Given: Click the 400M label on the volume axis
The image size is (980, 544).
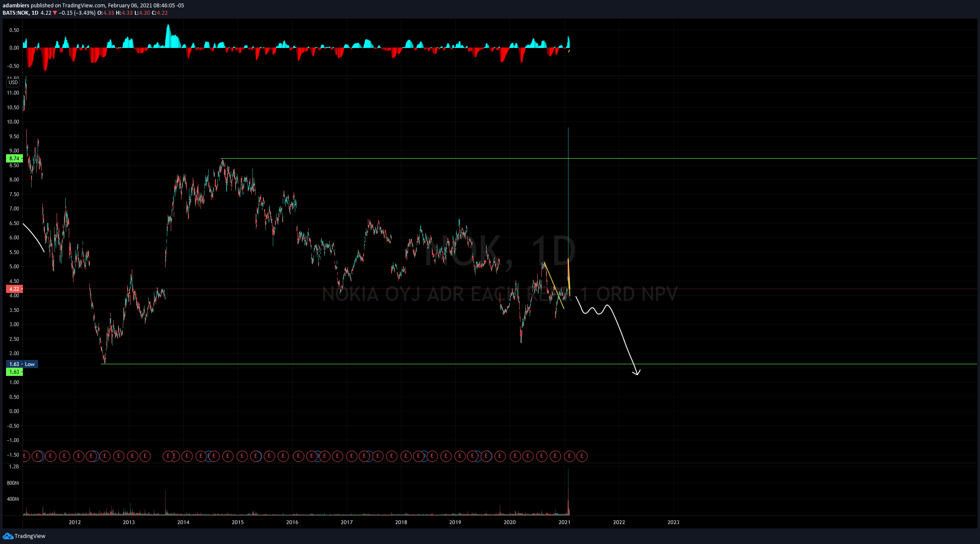Looking at the screenshot, I should [x=13, y=499].
